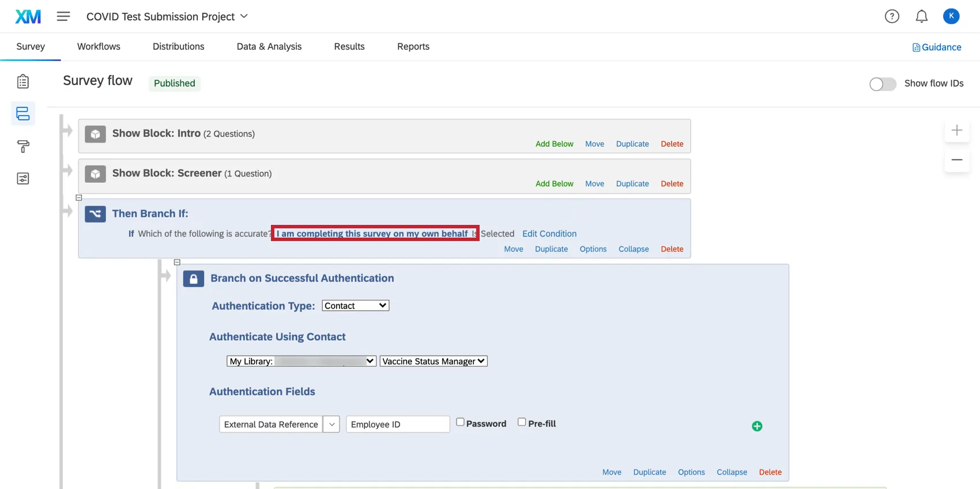Open the Guidance link
Screen dimensions: 980x489
click(x=937, y=47)
